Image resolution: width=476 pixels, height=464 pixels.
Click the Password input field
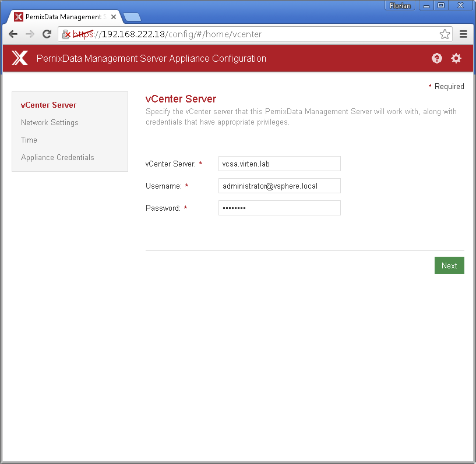click(x=279, y=208)
